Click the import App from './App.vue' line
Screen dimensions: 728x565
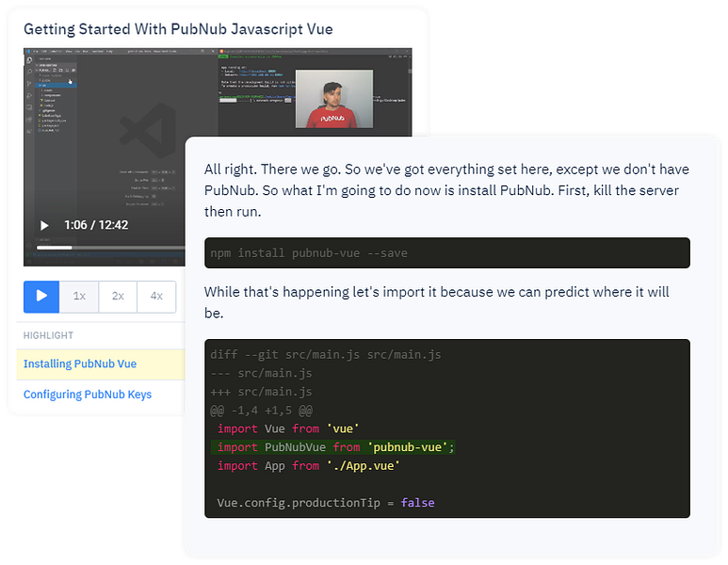pos(308,465)
